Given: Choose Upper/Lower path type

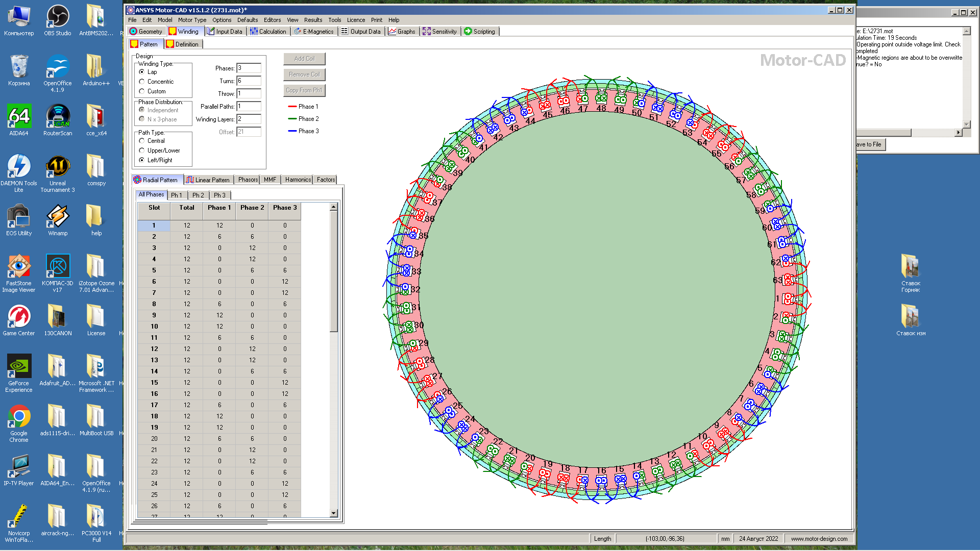Looking at the screenshot, I should [142, 151].
